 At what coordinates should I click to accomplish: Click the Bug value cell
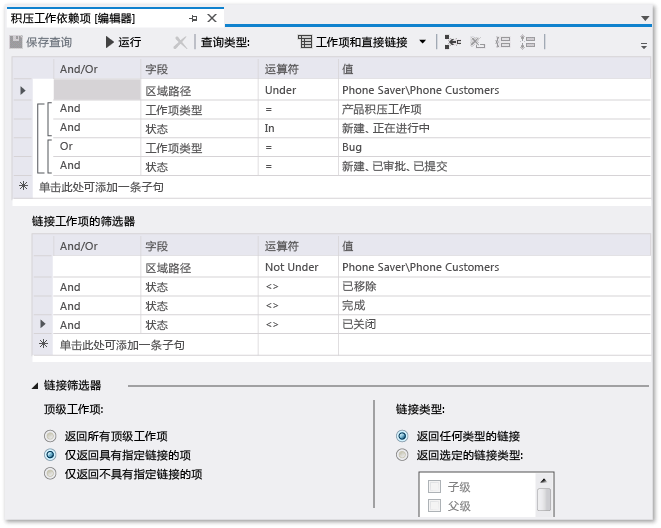(494, 147)
